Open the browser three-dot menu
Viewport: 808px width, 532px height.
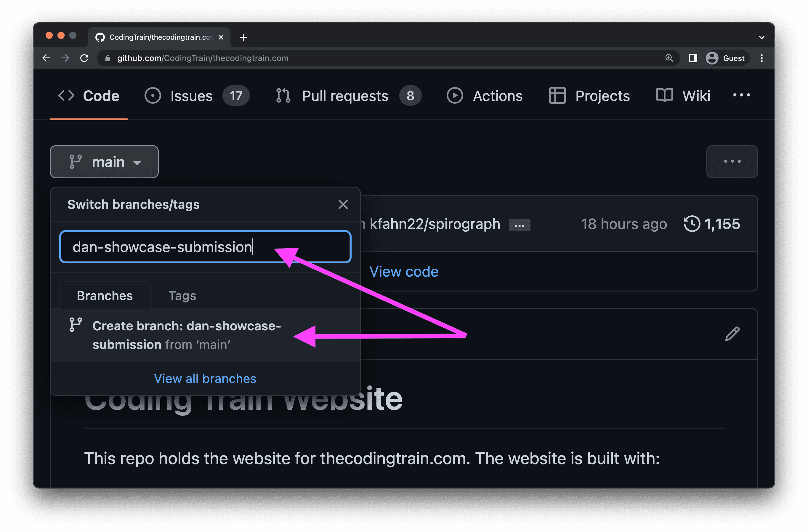tap(762, 58)
